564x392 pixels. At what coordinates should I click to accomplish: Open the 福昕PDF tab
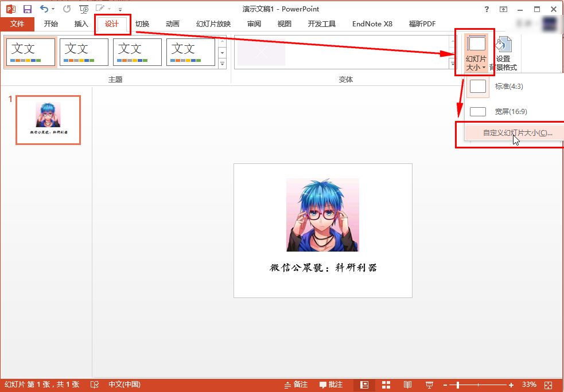click(x=422, y=24)
